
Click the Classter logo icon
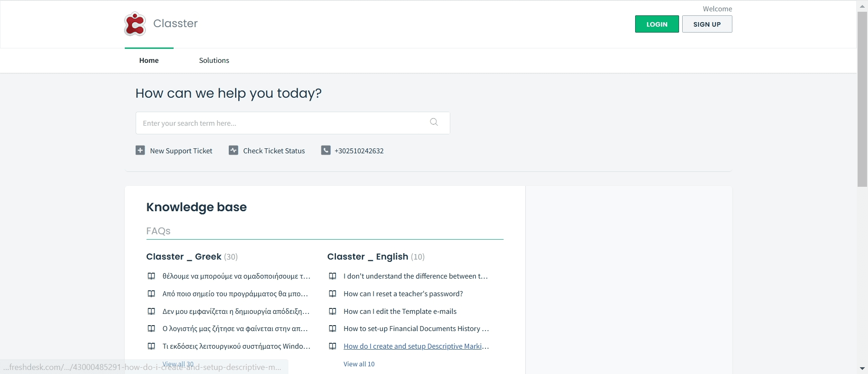click(x=135, y=24)
